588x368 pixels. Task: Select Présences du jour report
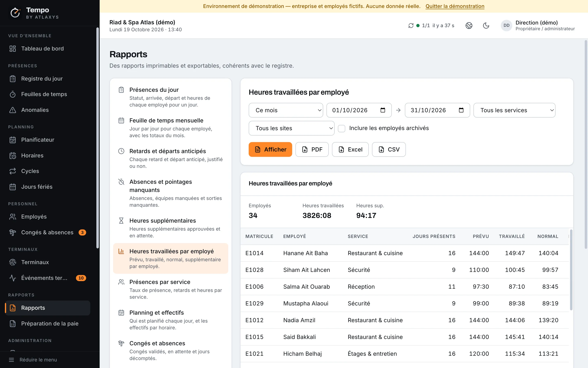170,97
